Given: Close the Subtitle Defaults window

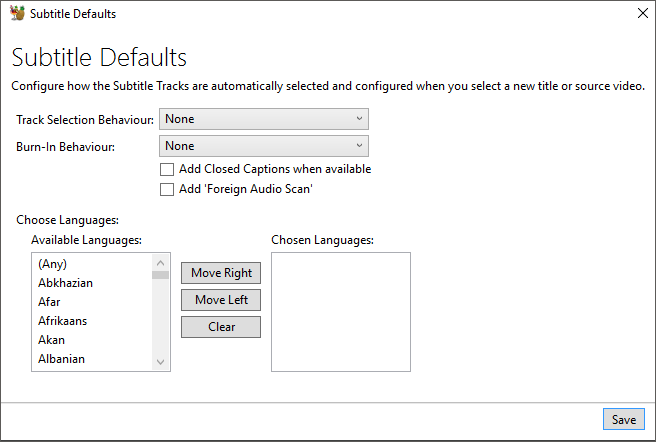Looking at the screenshot, I should tap(641, 14).
